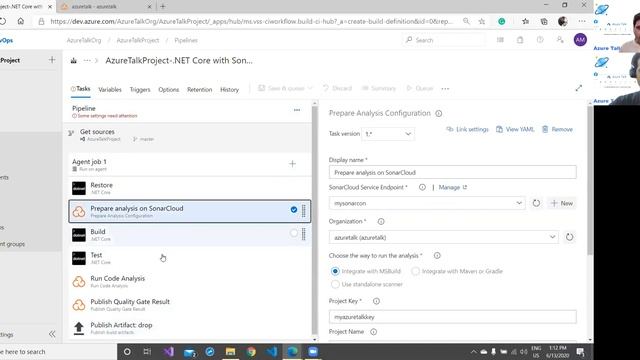
Task: Click info icon beside Organization label
Action: [381, 221]
